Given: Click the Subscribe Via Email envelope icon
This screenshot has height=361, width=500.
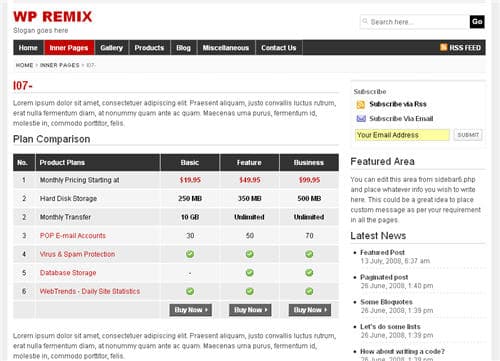Looking at the screenshot, I should (x=361, y=118).
